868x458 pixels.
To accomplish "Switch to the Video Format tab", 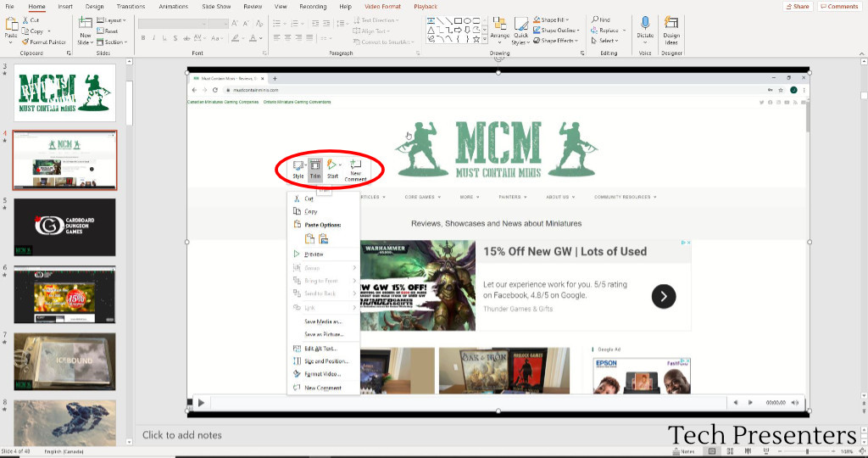I will coord(382,7).
